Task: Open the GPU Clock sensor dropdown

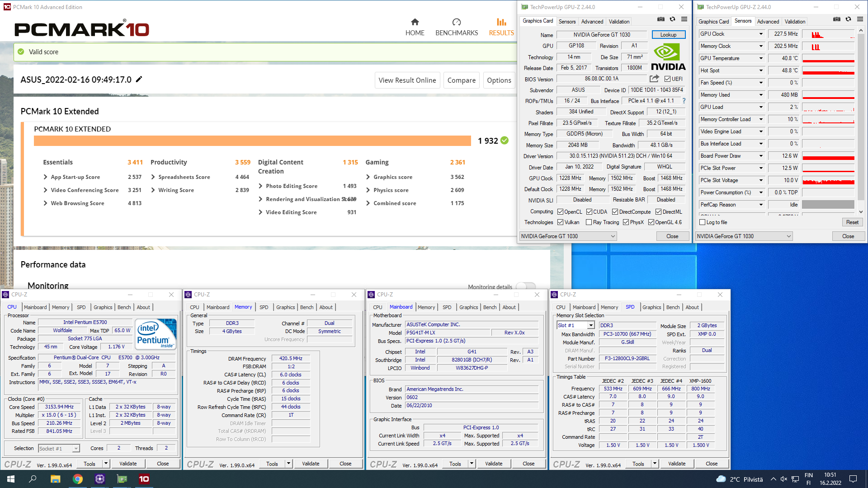Action: 761,34
